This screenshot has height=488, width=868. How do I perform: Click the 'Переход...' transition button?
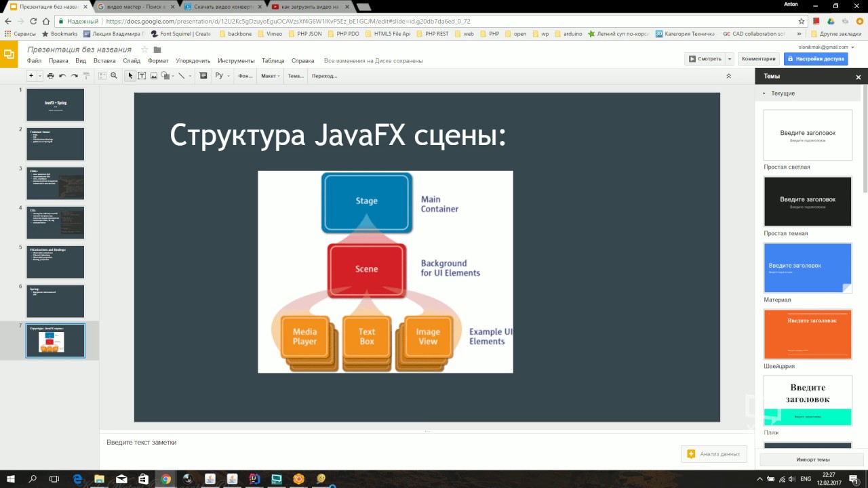click(324, 76)
